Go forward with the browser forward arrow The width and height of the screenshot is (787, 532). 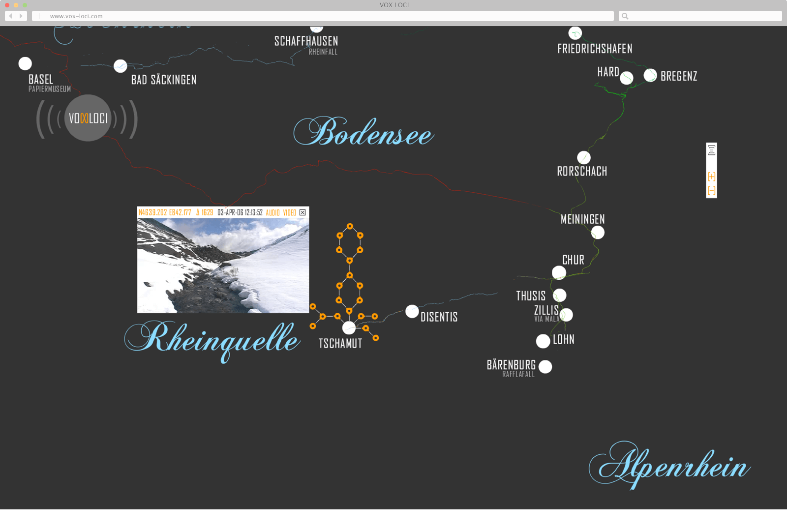(21, 16)
